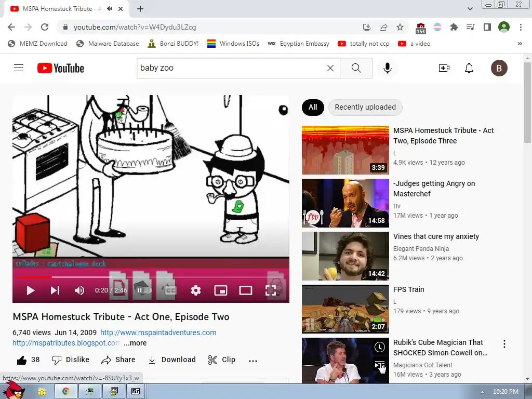Open Bonzi BUDDY! bookmark
532x399 pixels.
173,44
